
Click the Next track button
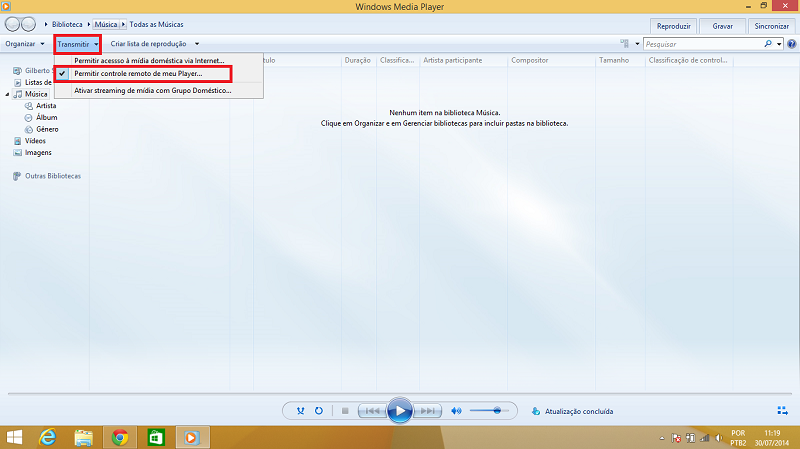point(427,411)
